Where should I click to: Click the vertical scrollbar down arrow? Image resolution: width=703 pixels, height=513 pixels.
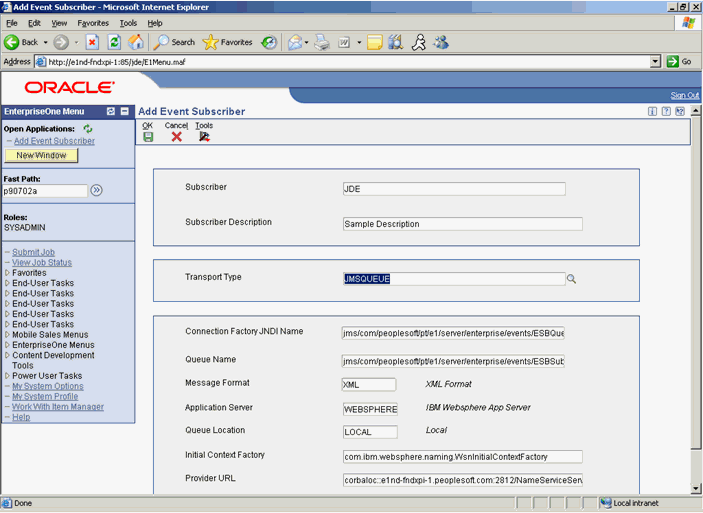point(695,488)
